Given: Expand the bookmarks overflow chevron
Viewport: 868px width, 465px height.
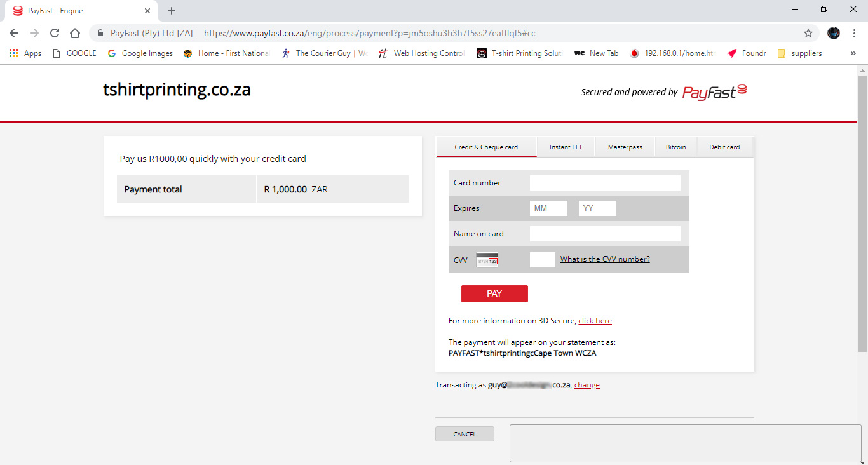Looking at the screenshot, I should (853, 53).
